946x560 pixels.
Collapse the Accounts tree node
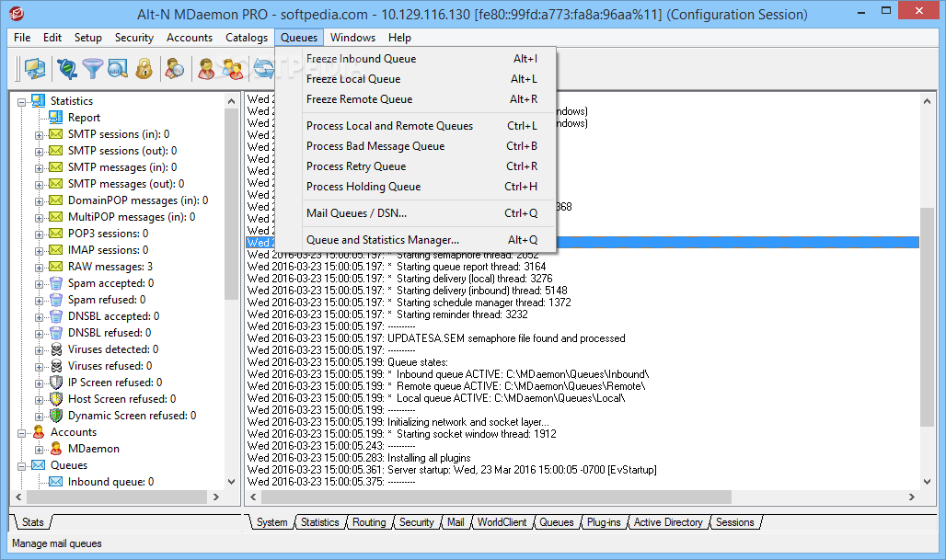point(22,433)
